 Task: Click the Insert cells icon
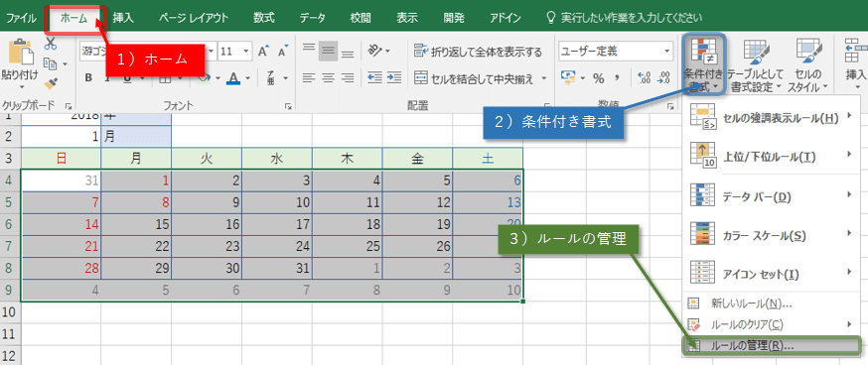coord(856,52)
